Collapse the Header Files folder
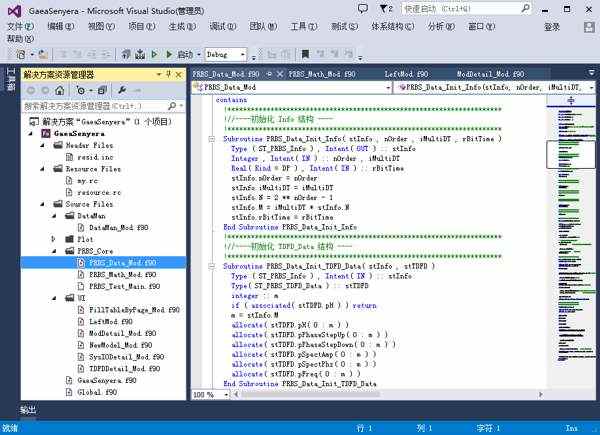Viewport: 600px width, 435px height. pos(42,145)
